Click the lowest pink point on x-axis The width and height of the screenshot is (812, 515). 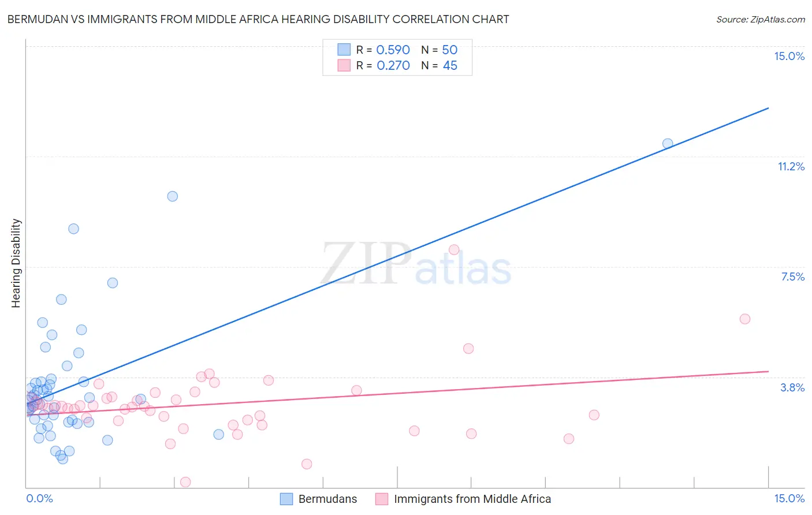coord(185,482)
